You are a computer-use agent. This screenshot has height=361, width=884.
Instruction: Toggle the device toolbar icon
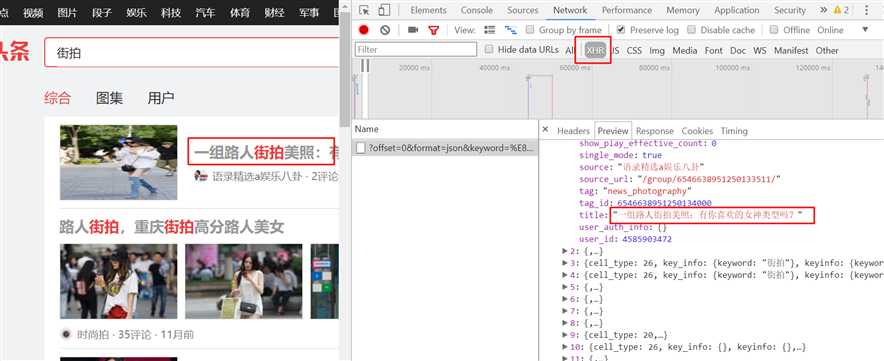[384, 10]
